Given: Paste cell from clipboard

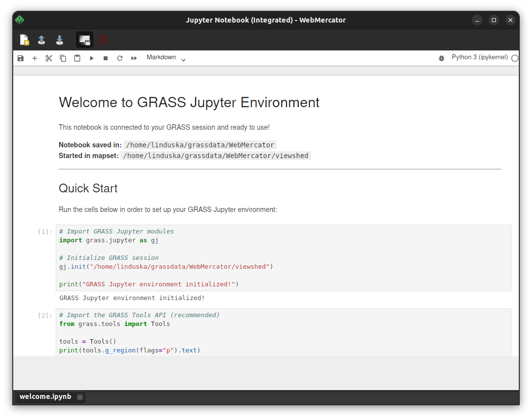Looking at the screenshot, I should click(77, 58).
